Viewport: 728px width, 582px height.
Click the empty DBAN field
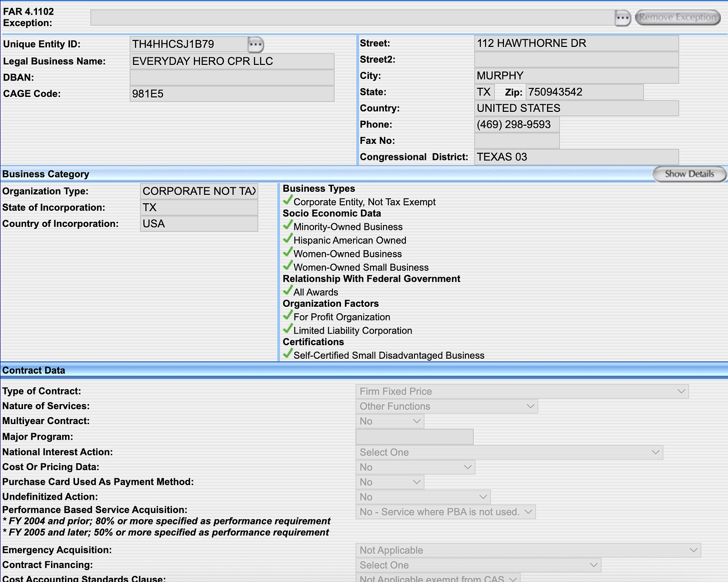[232, 77]
